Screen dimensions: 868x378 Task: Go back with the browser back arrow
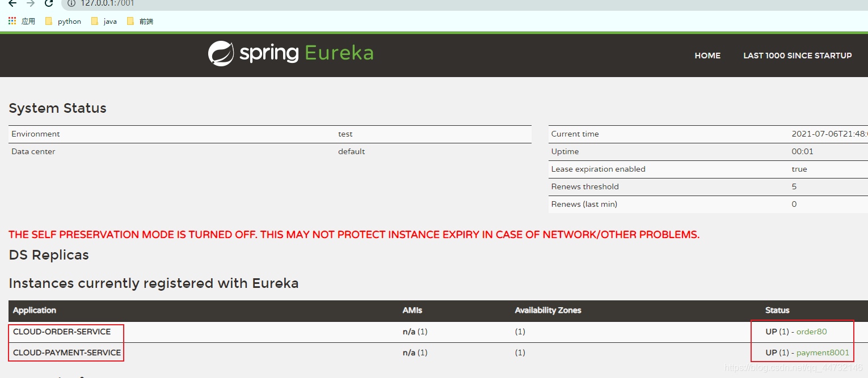click(x=12, y=3)
